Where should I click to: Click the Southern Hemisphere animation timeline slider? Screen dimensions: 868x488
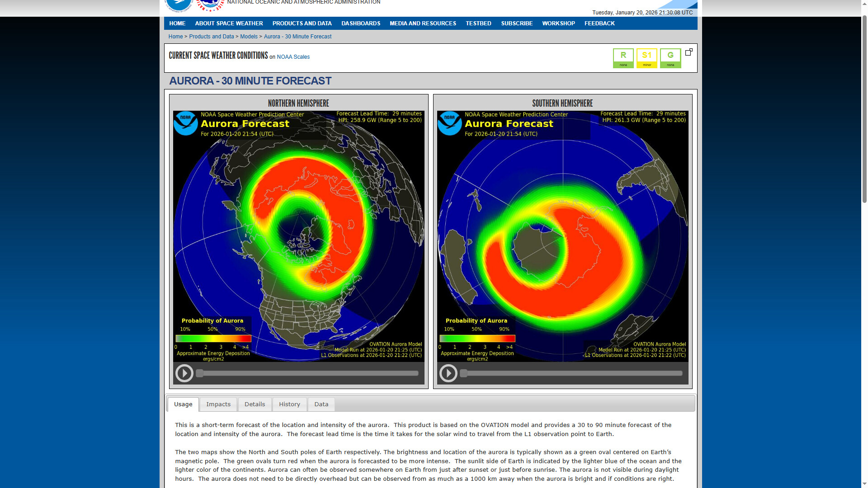(572, 373)
